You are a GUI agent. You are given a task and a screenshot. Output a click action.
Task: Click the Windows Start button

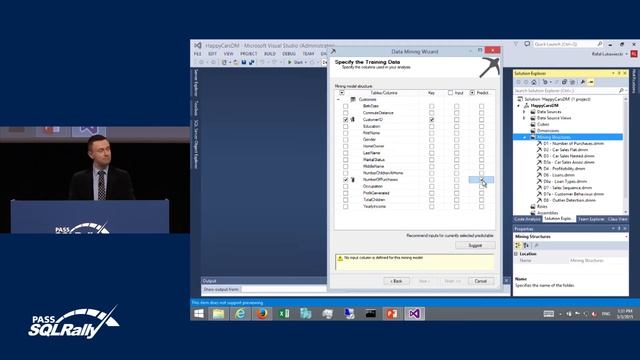tap(199, 313)
